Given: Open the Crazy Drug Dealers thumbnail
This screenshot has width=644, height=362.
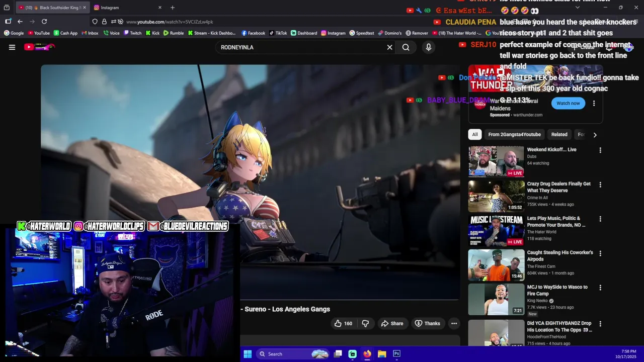Looking at the screenshot, I should 496,196.
